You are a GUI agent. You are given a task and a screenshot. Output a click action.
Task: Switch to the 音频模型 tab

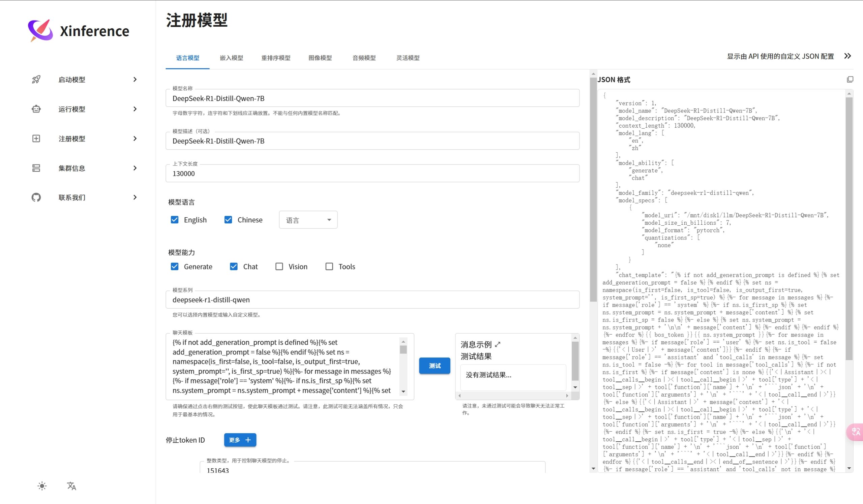tap(364, 58)
